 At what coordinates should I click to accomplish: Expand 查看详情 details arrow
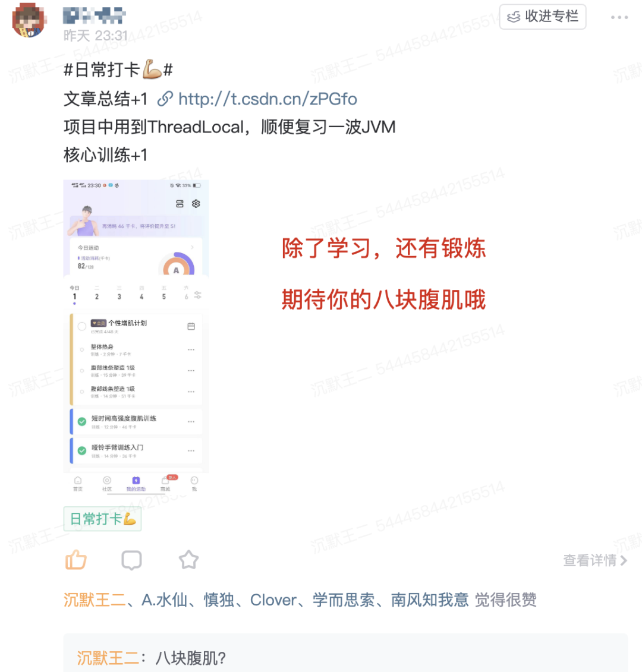(x=595, y=560)
